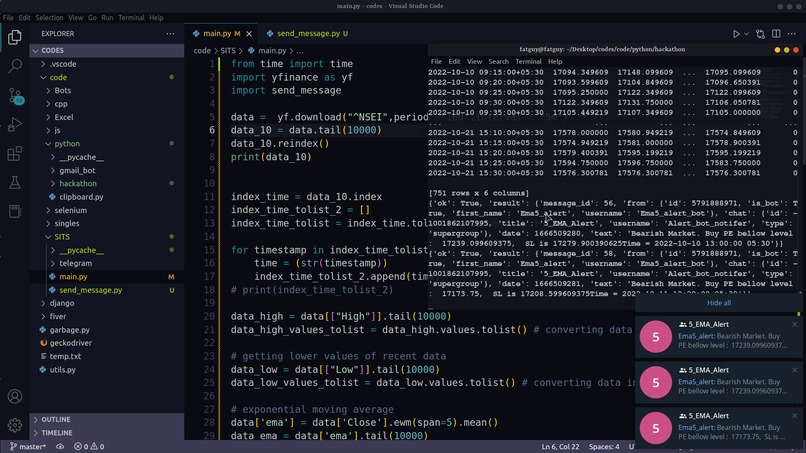Open the Testing flask view
The image size is (806, 453).
pos(15,183)
